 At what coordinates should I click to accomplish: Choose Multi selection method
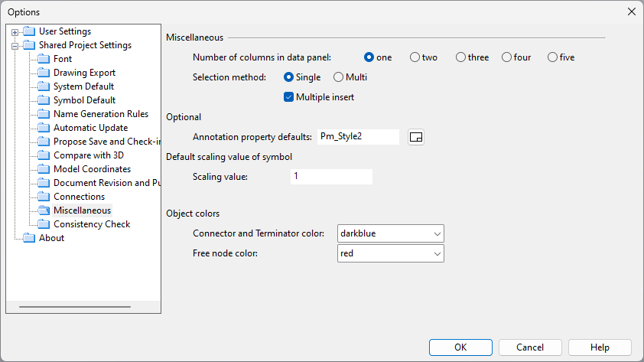(339, 77)
